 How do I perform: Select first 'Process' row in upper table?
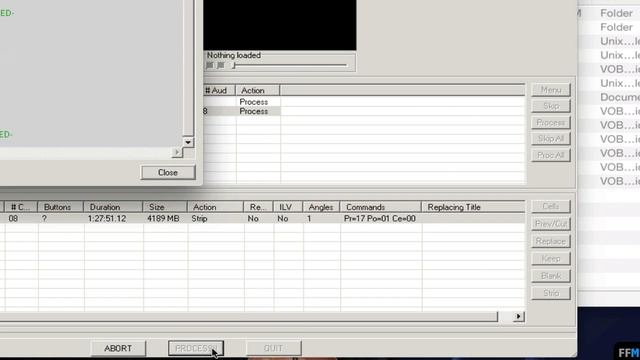click(x=253, y=102)
